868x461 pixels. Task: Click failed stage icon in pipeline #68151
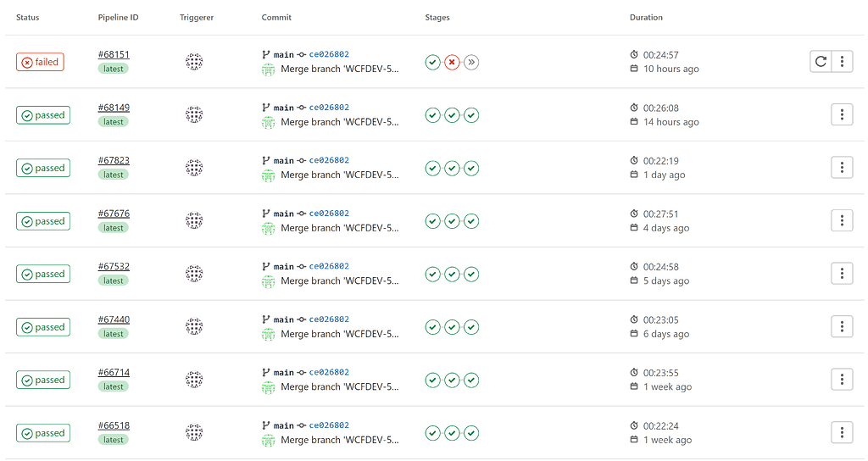pyautogui.click(x=452, y=63)
